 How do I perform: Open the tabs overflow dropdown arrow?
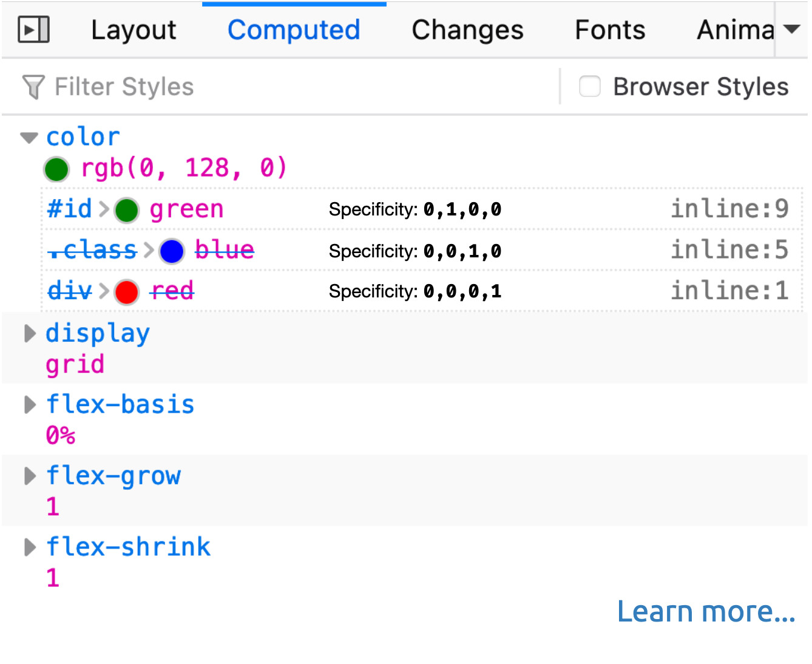(x=791, y=29)
